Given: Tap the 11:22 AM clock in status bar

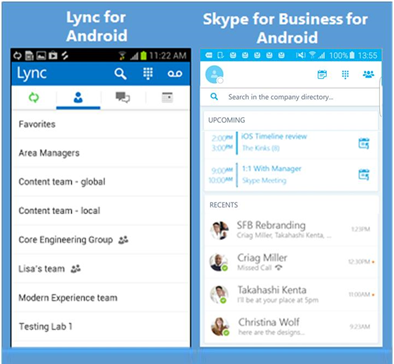Looking at the screenshot, I should point(168,55).
